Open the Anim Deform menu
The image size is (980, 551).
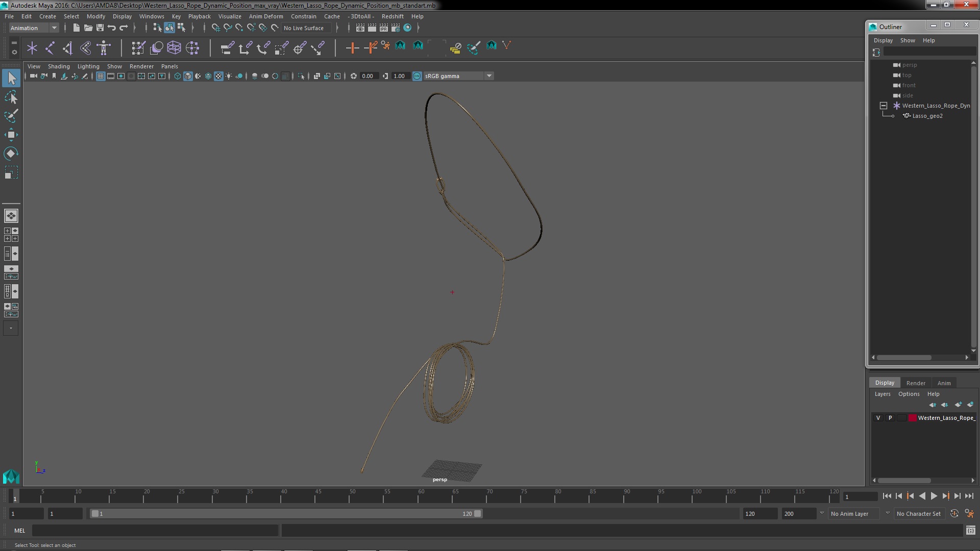point(265,16)
